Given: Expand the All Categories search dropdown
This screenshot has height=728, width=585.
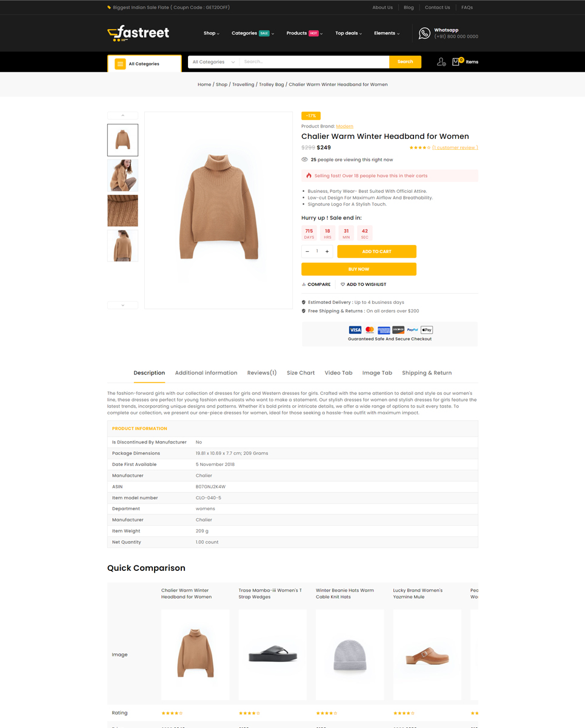Looking at the screenshot, I should pos(213,62).
